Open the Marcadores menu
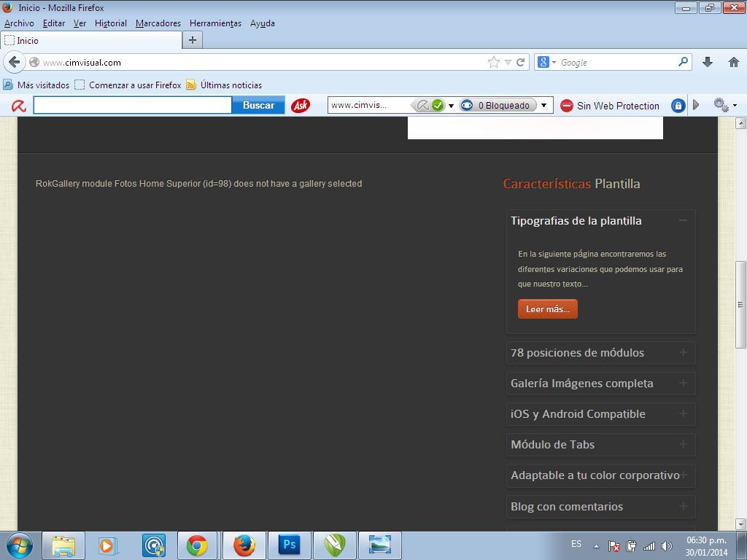 click(x=158, y=23)
